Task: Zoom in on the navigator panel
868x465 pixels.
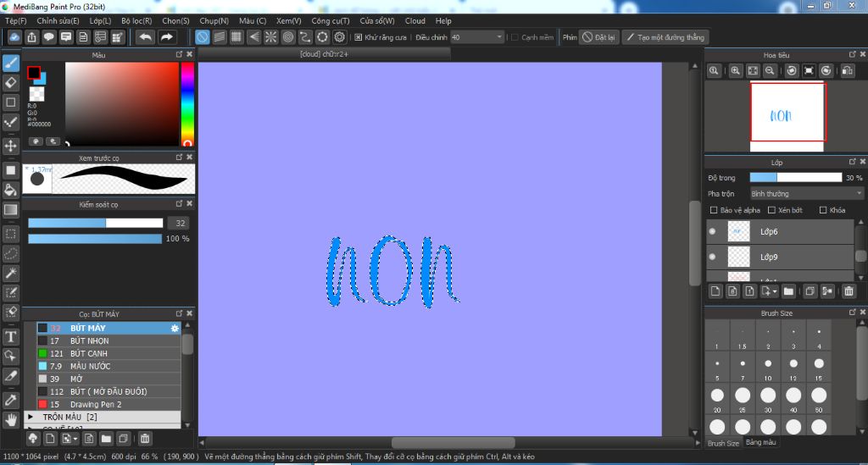Action: (735, 71)
